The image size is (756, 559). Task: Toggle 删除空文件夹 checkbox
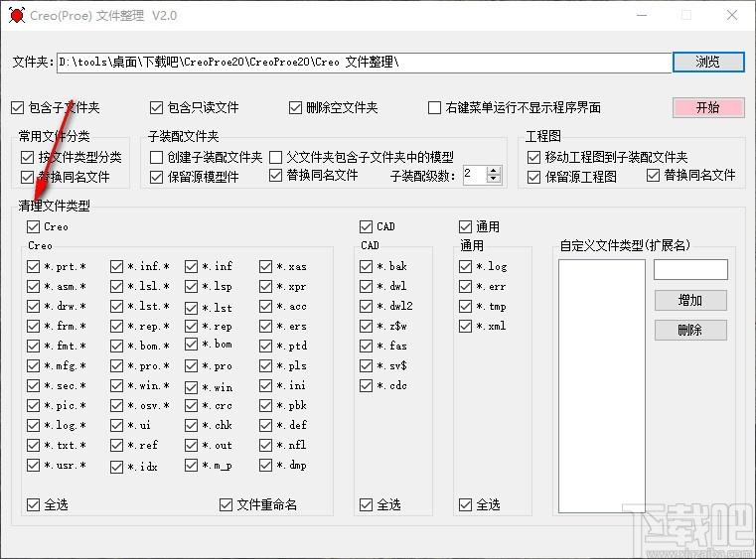[x=295, y=107]
